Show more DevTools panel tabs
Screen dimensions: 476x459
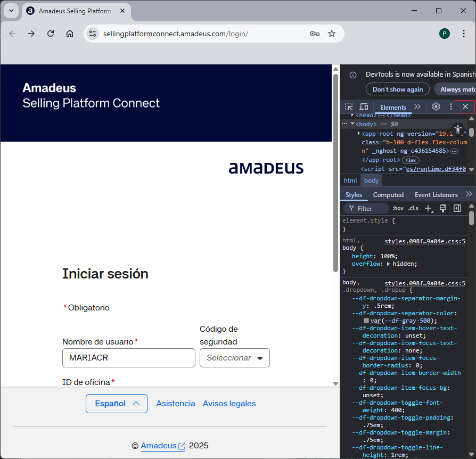tap(417, 107)
